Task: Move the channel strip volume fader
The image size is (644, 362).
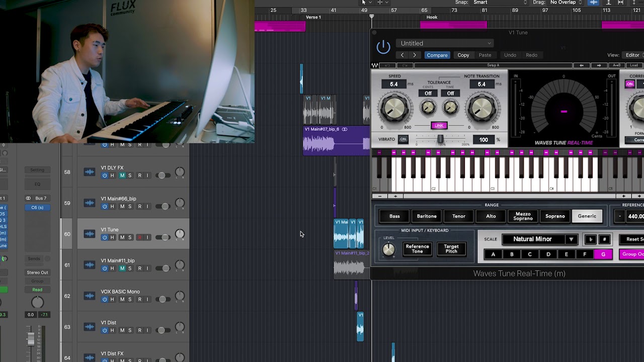Action: pyautogui.click(x=31, y=339)
